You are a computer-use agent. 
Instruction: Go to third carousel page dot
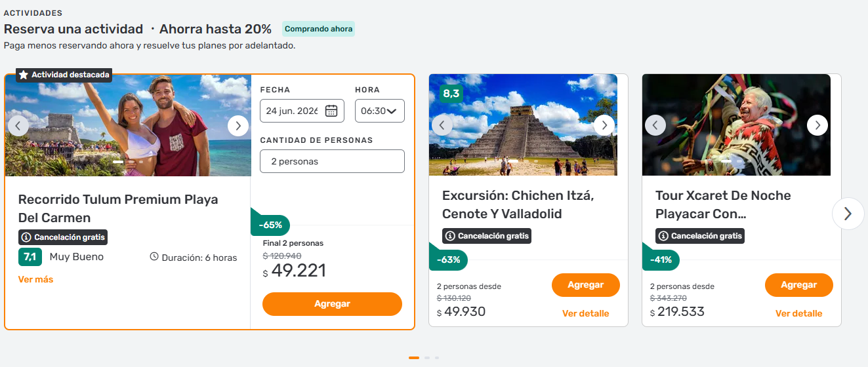tap(437, 358)
